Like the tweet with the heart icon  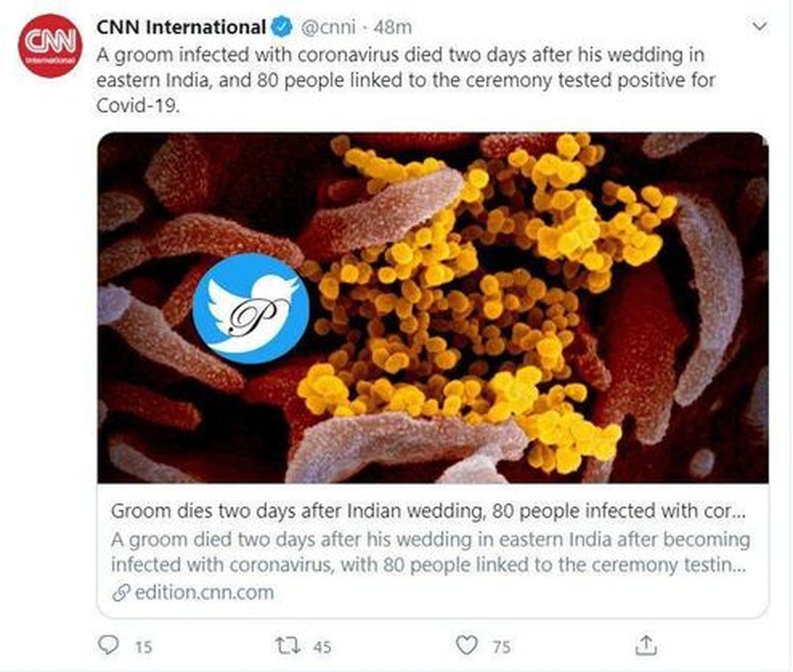coord(467,644)
